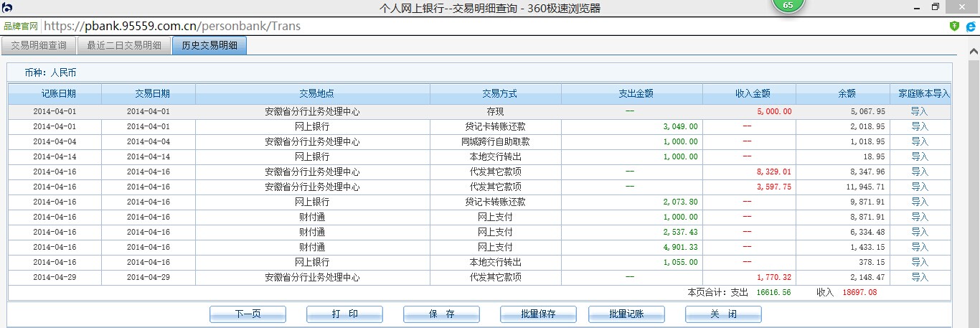
Task: Click 导入 for the row with balance 1,018.95
Action: point(919,141)
